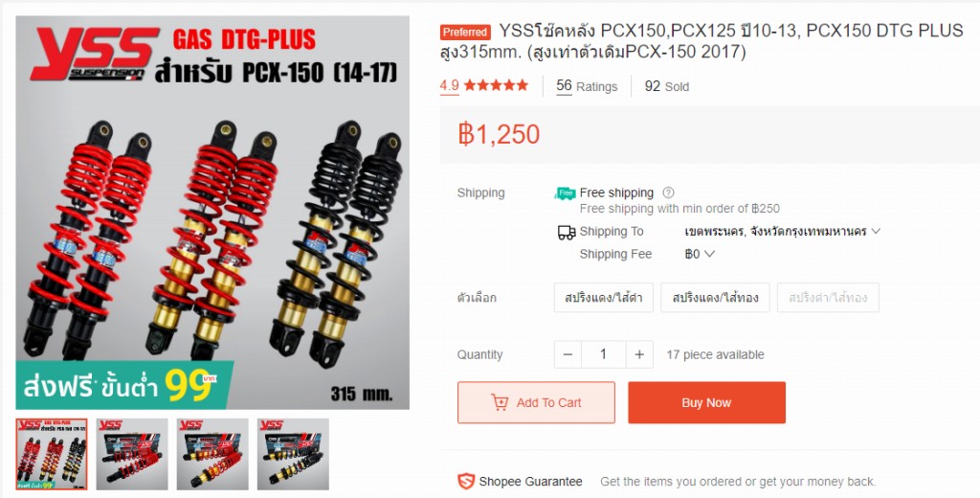Viewport: 980px width, 498px height.
Task: Click the Shopee Guarantee shield icon
Action: tap(466, 481)
